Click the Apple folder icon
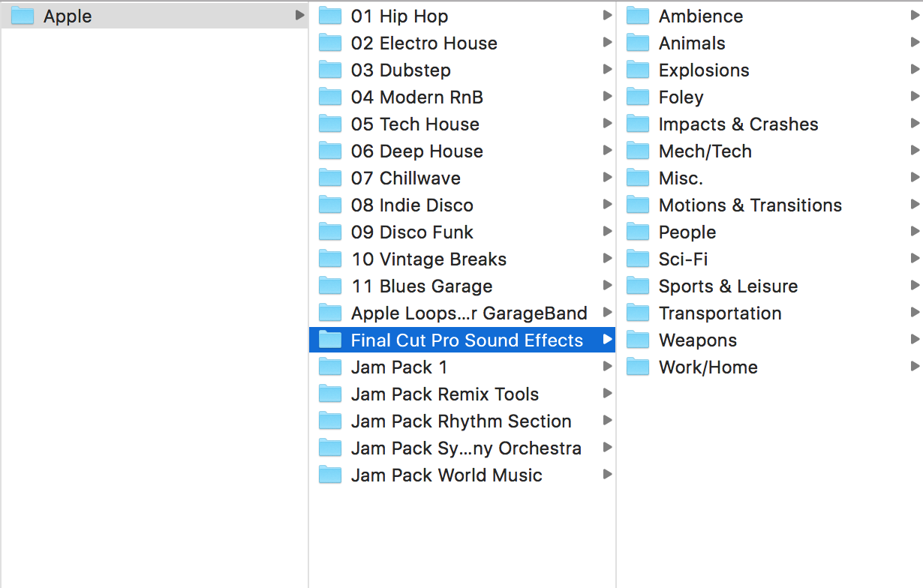The height and width of the screenshot is (588, 923). [23, 16]
